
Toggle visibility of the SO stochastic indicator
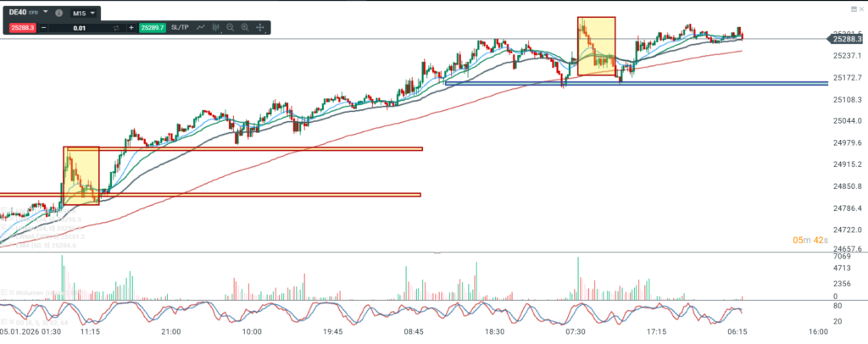pyautogui.click(x=4, y=323)
